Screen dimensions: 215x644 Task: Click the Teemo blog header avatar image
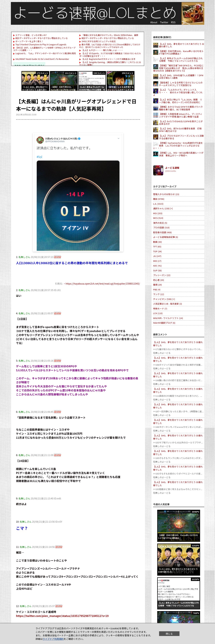click(193, 14)
